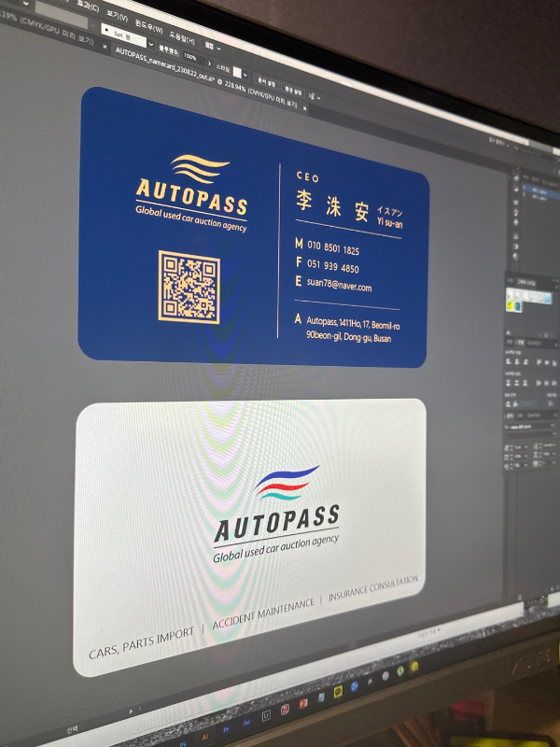Image resolution: width=560 pixels, height=747 pixels.
Task: Open Illustrator (Ai) from the taskbar
Action: [x=205, y=737]
